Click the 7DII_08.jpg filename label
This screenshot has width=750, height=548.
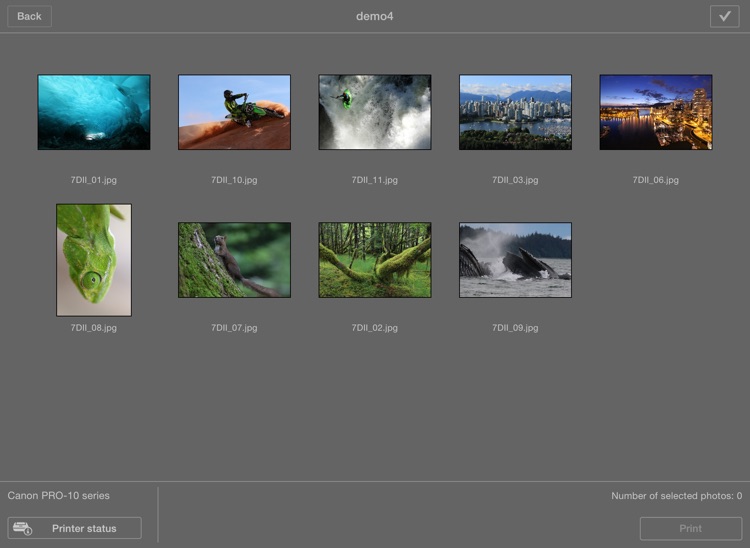pyautogui.click(x=94, y=328)
